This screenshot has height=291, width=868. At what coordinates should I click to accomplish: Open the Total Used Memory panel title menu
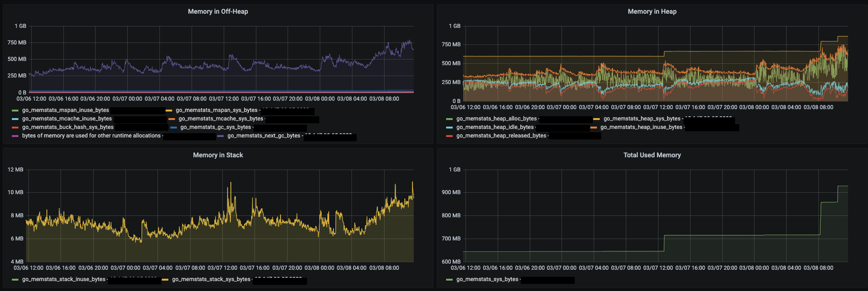652,155
